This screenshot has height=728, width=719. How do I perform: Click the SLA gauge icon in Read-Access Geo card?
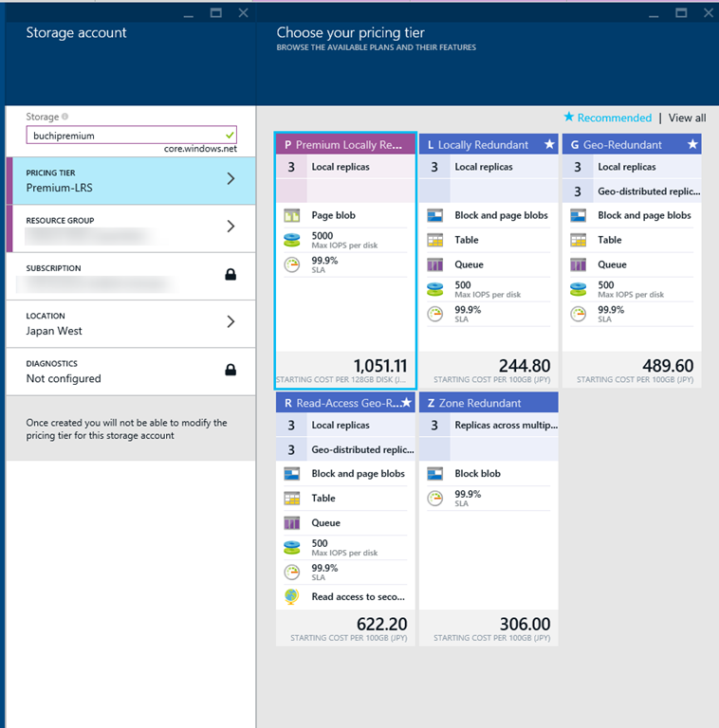click(292, 573)
